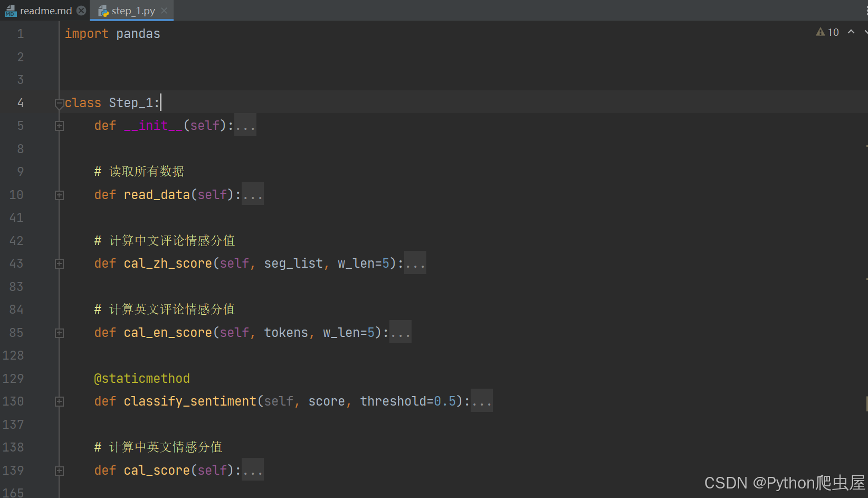Click the 'Step_1' class name
This screenshot has width=868, height=498.
(131, 102)
